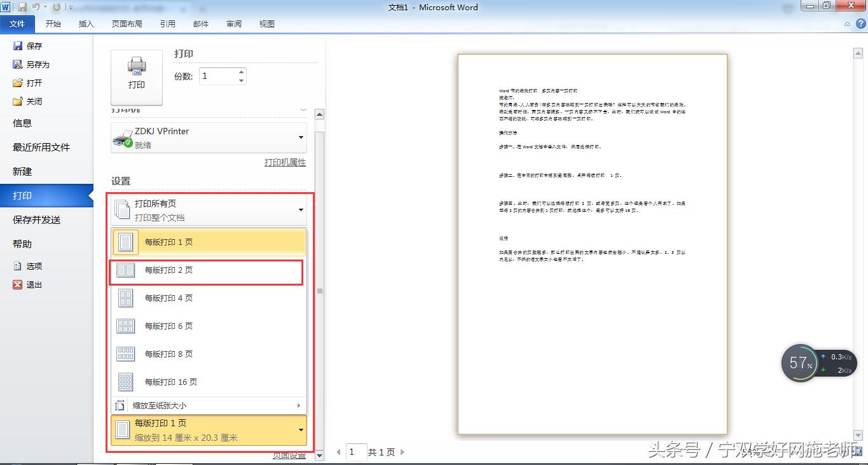The width and height of the screenshot is (868, 465).
Task: Increase copies with the 份数 up arrow
Action: [x=241, y=72]
